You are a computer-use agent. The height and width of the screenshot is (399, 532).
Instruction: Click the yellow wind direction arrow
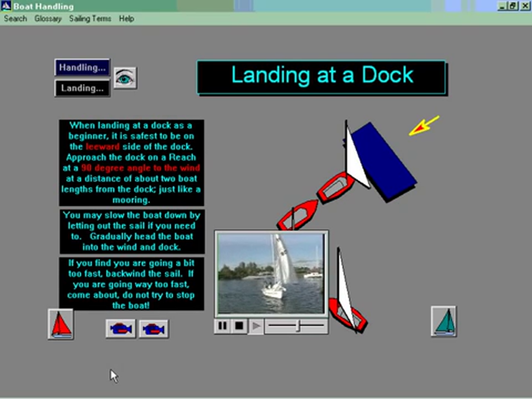point(424,126)
